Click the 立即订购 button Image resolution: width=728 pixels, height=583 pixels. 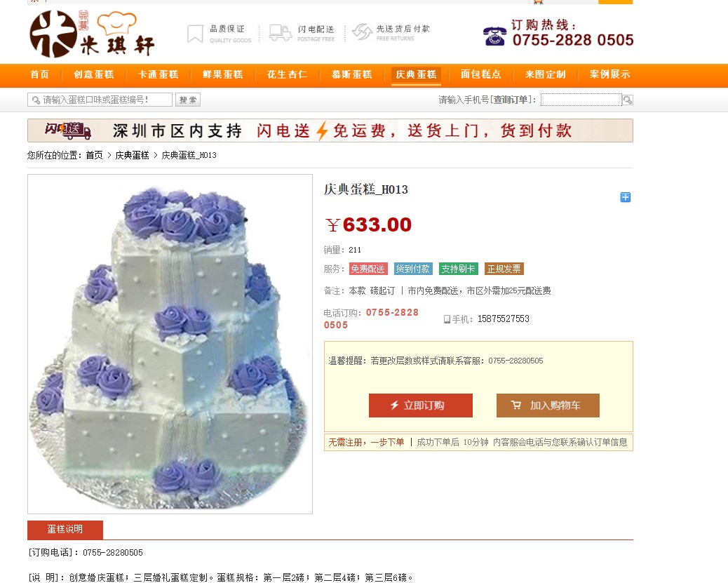click(421, 406)
